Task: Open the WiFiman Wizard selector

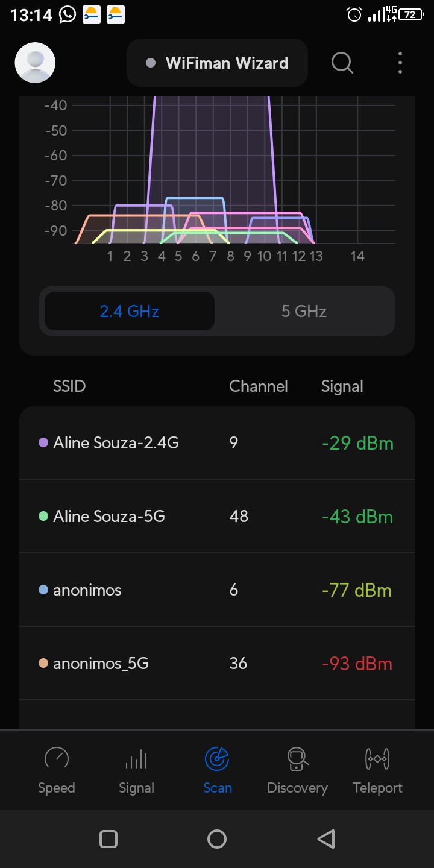Action: 217,63
